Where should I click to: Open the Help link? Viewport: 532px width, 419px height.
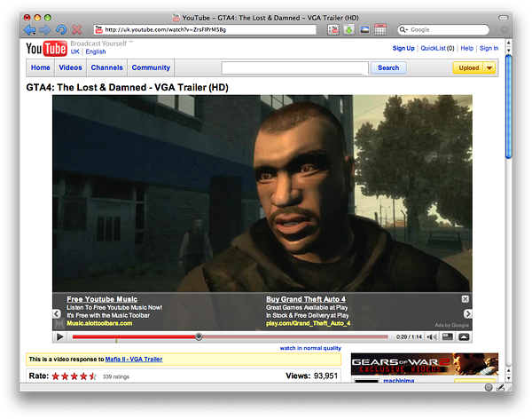click(x=467, y=48)
